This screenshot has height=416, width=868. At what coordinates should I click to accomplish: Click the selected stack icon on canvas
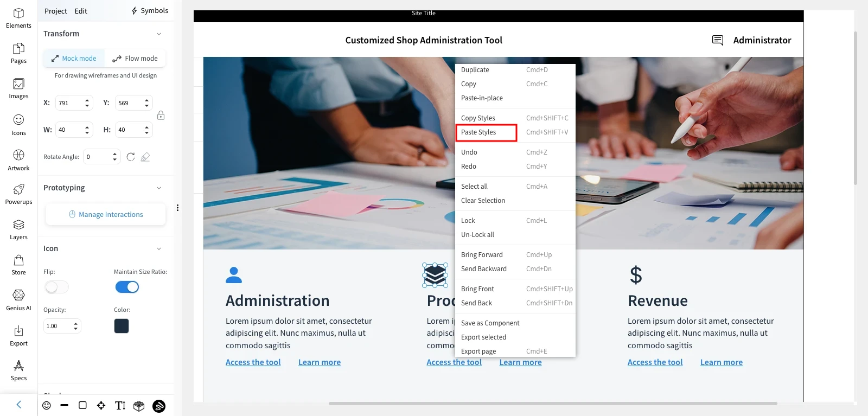click(x=435, y=275)
